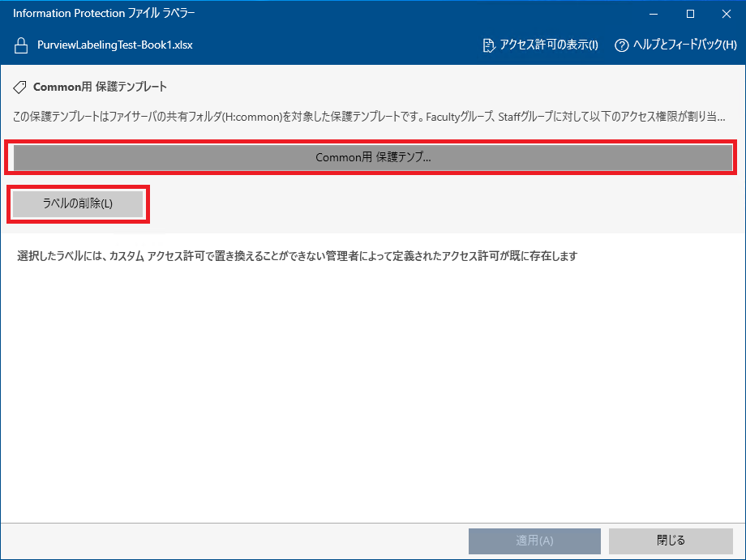Click the custom access permission notice message
The height and width of the screenshot is (560, 746).
(x=297, y=257)
